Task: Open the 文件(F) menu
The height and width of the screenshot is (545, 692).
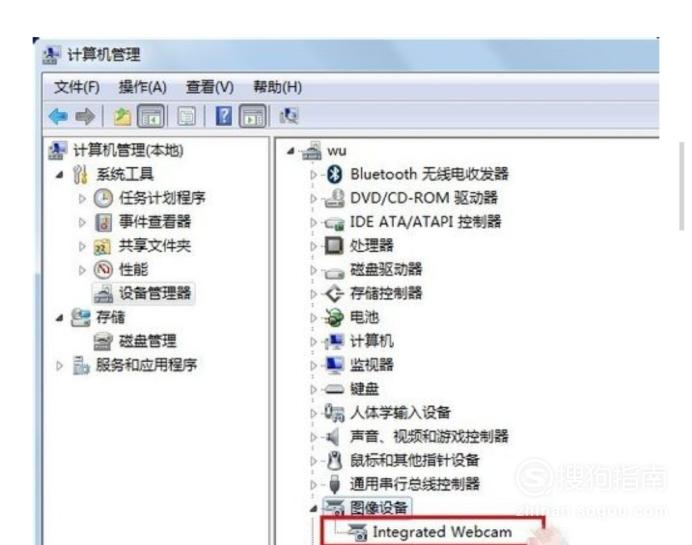Action: [77, 87]
